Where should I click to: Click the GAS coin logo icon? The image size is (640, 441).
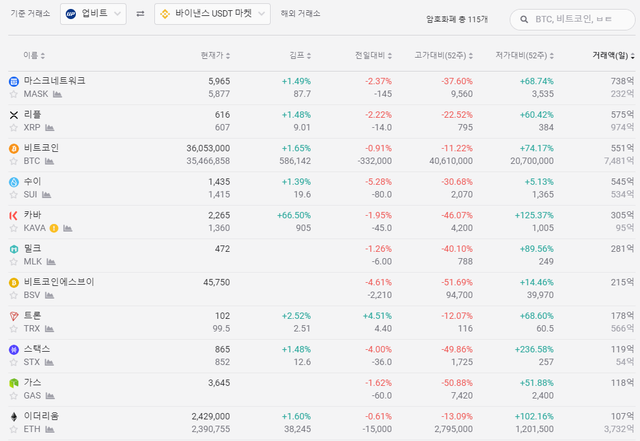[14, 383]
